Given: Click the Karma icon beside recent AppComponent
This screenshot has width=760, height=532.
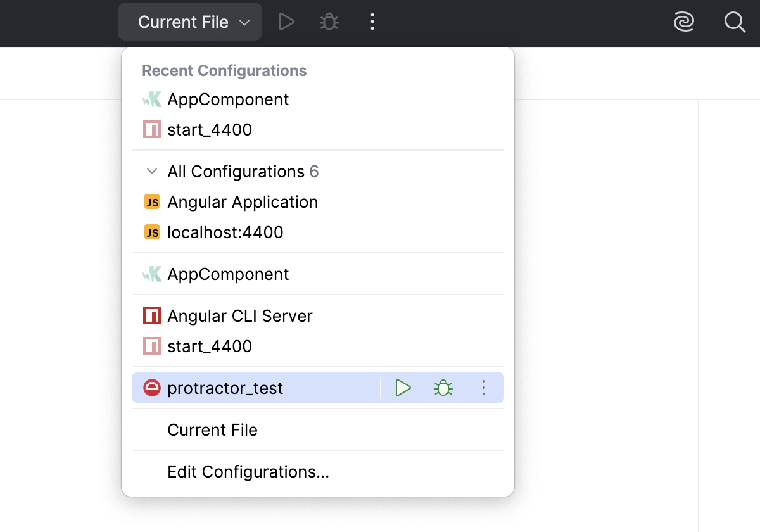Looking at the screenshot, I should [152, 99].
